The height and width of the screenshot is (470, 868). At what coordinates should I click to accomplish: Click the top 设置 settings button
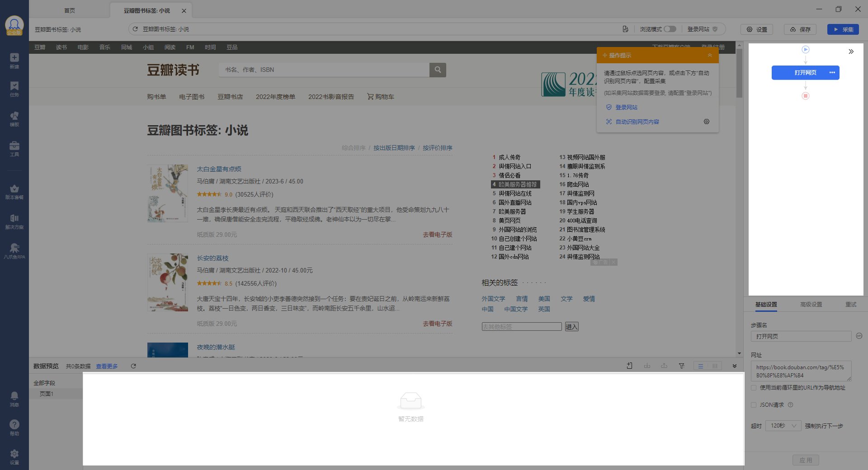pos(757,29)
